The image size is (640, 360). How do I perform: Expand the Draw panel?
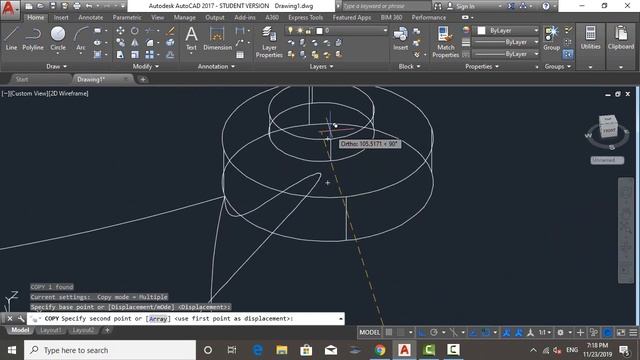pyautogui.click(x=56, y=66)
